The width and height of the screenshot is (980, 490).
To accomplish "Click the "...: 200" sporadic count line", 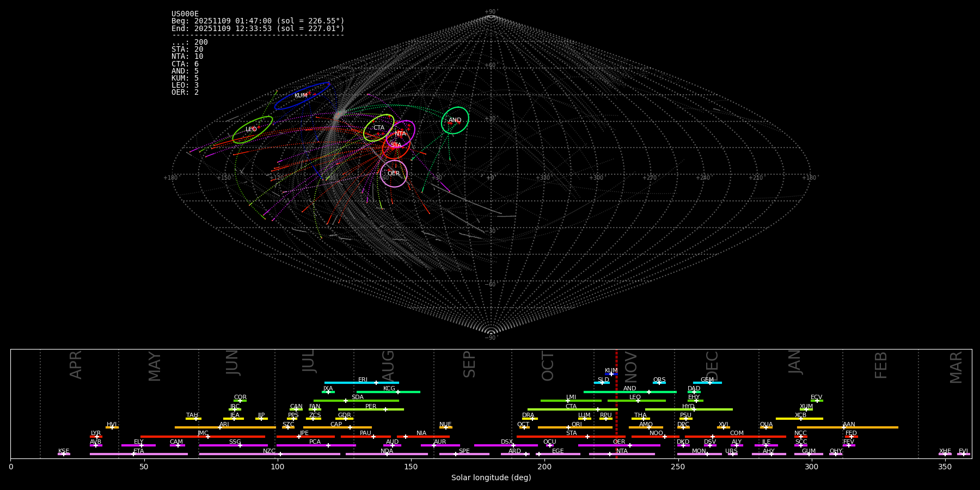I will tap(189, 42).
